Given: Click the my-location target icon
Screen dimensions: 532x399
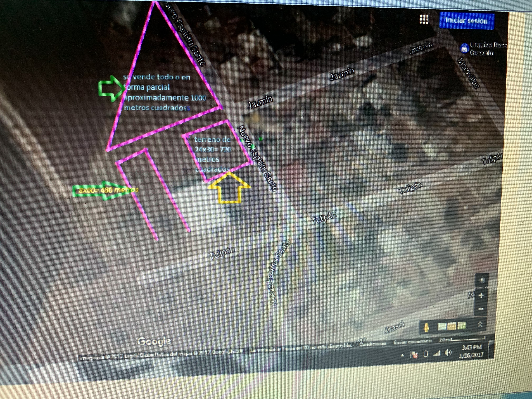Looking at the screenshot, I should (x=482, y=280).
